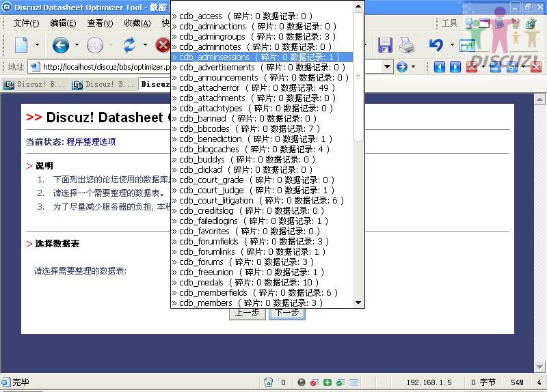This screenshot has width=547, height=392.
Task: Go back with the blue arrow button
Action: [60, 45]
